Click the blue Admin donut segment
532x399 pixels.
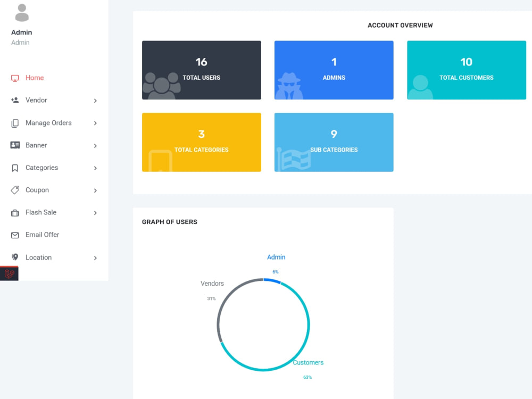[x=272, y=280]
